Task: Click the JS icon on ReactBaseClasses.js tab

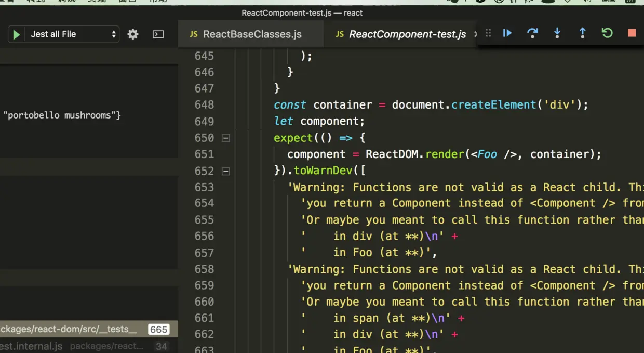Action: (193, 34)
